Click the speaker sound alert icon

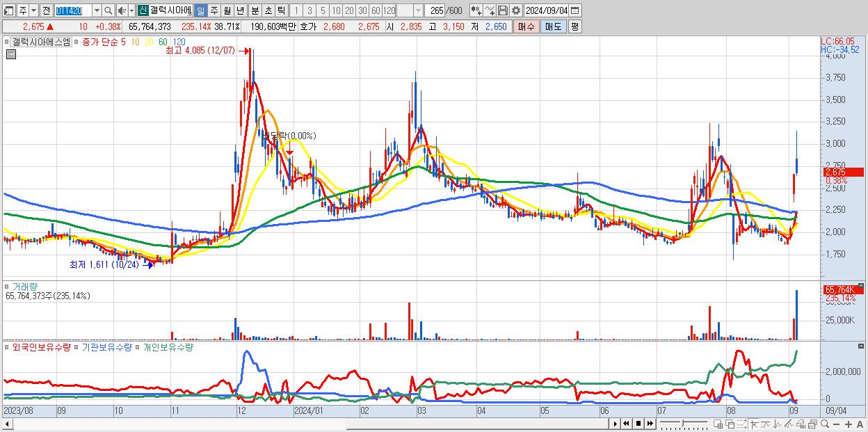[x=121, y=10]
